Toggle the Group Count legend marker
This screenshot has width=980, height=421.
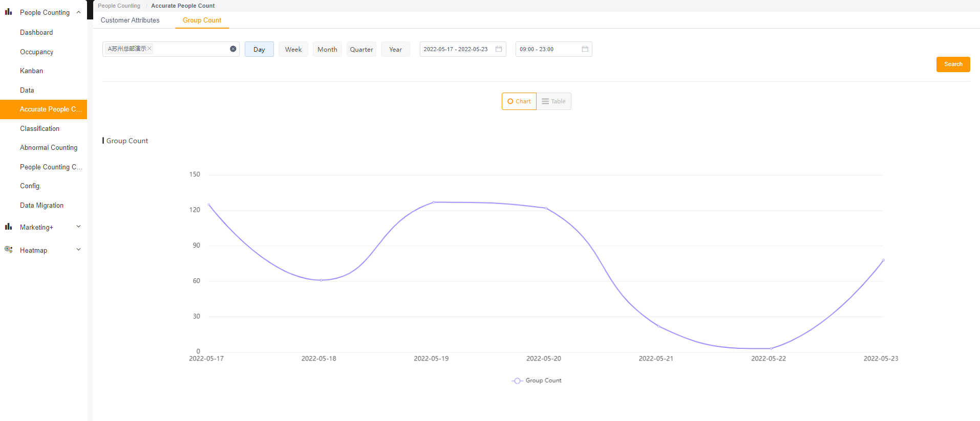(x=517, y=381)
